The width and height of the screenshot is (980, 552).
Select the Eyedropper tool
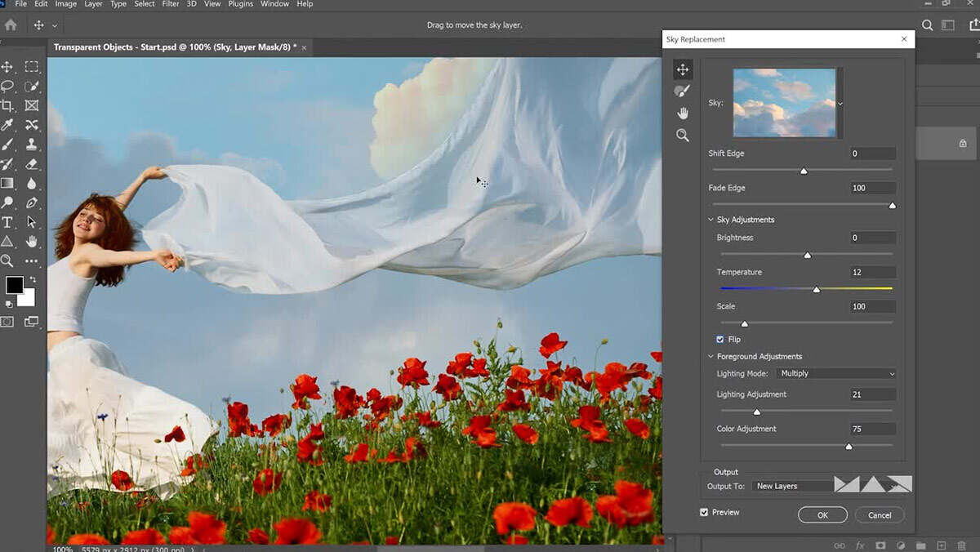[x=7, y=125]
